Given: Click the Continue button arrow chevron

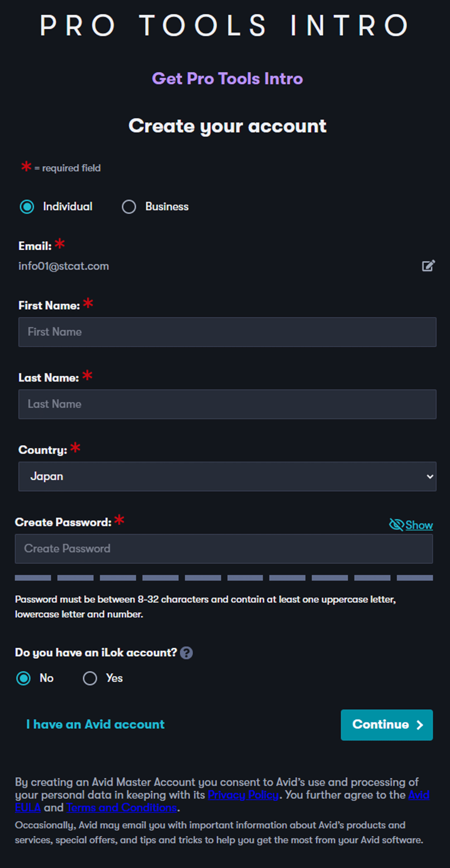Looking at the screenshot, I should pyautogui.click(x=420, y=725).
